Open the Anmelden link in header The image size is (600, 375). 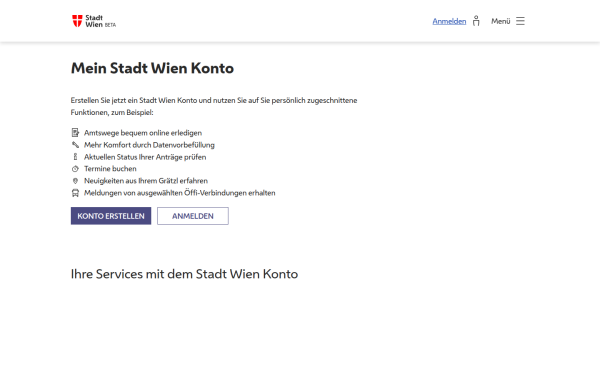point(449,21)
